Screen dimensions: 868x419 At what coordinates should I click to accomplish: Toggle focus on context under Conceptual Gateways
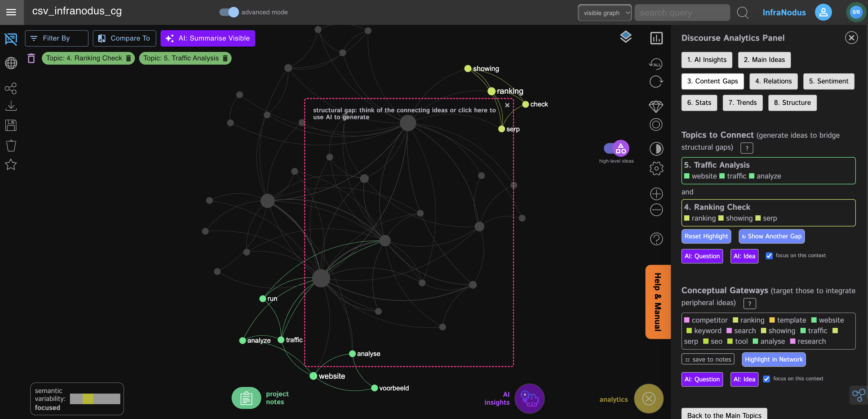(767, 379)
